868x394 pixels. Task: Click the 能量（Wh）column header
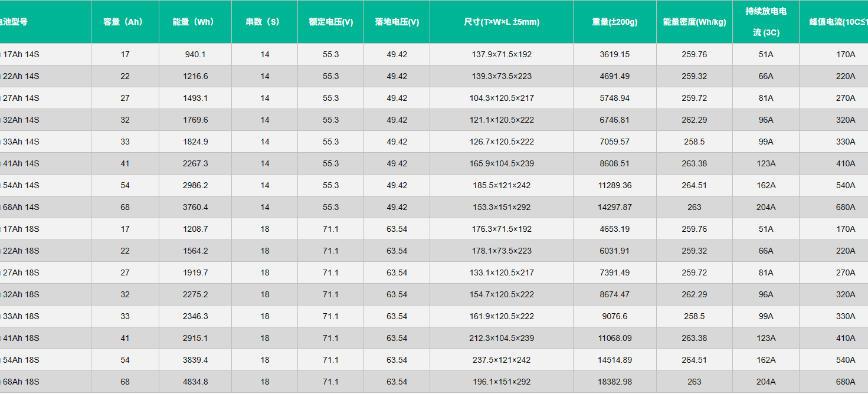click(x=195, y=22)
